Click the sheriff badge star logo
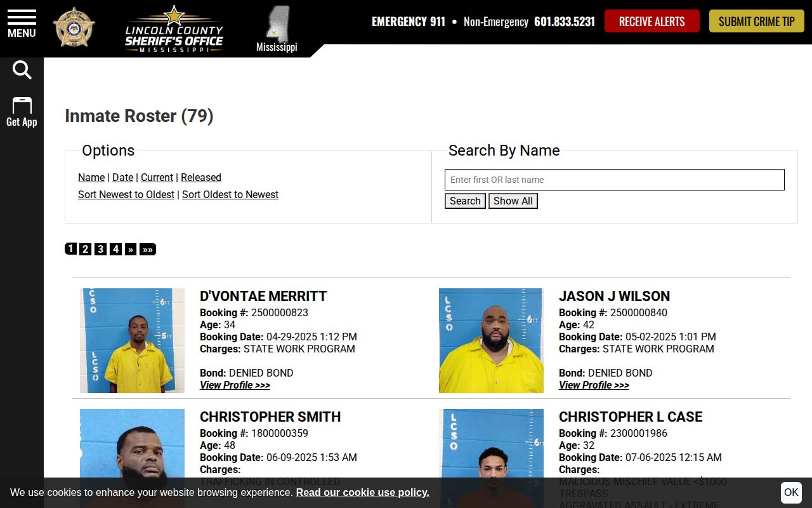 (74, 27)
